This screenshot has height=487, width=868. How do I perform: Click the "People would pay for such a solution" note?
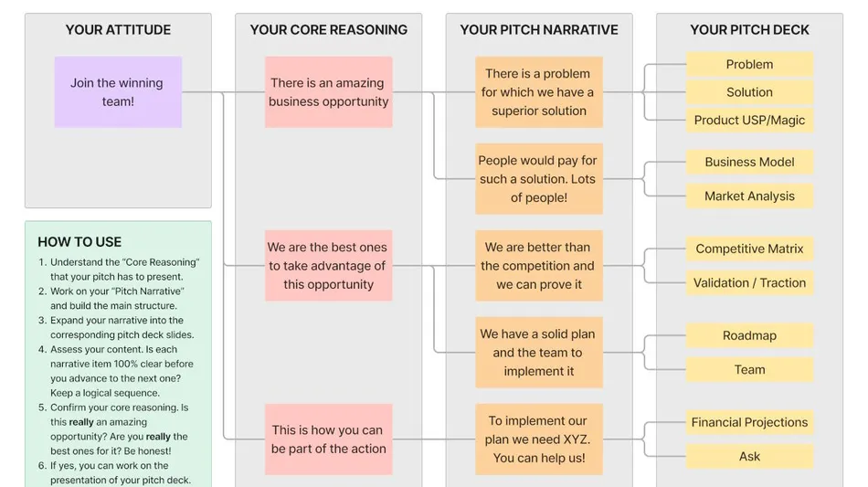pyautogui.click(x=539, y=179)
